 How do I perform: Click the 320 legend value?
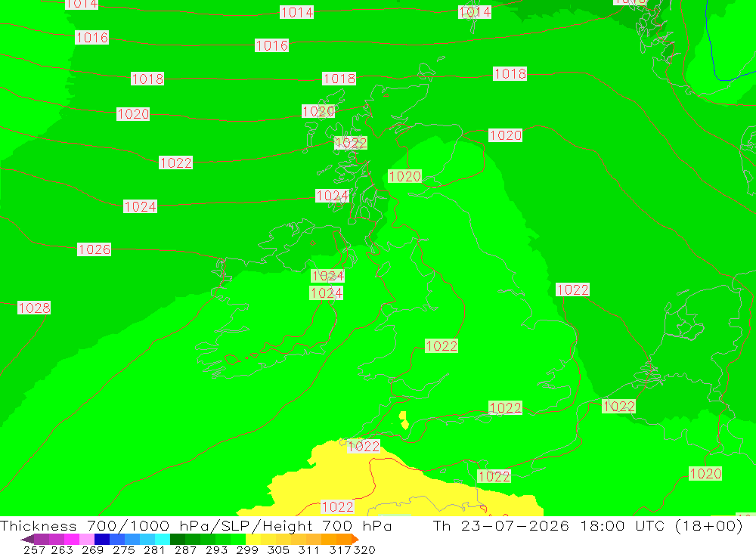point(364,549)
